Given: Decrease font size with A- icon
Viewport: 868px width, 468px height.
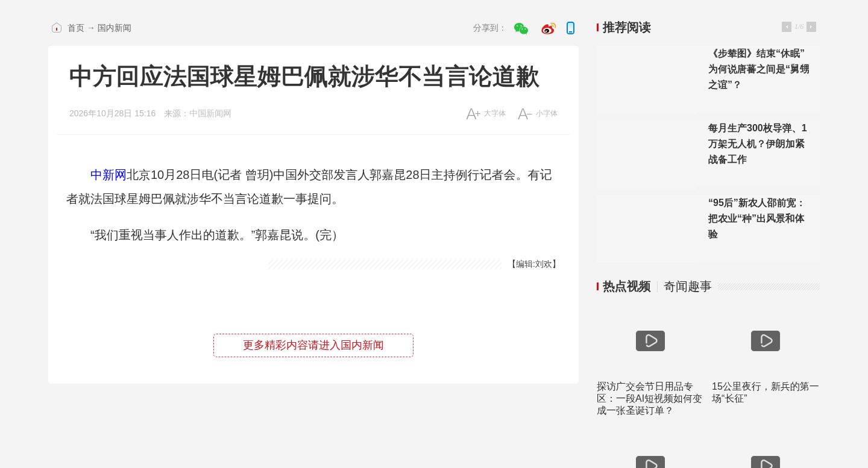Looking at the screenshot, I should tap(525, 114).
